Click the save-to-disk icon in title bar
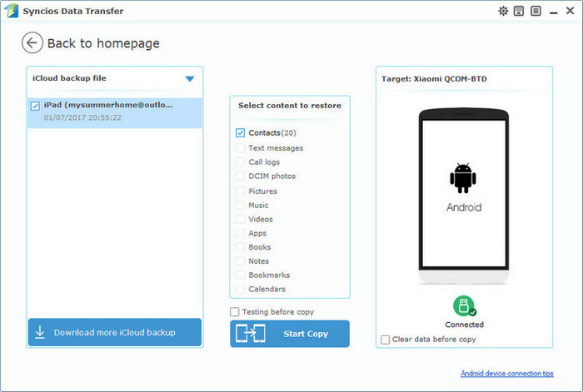Screen dimensions: 583x392 519,11
